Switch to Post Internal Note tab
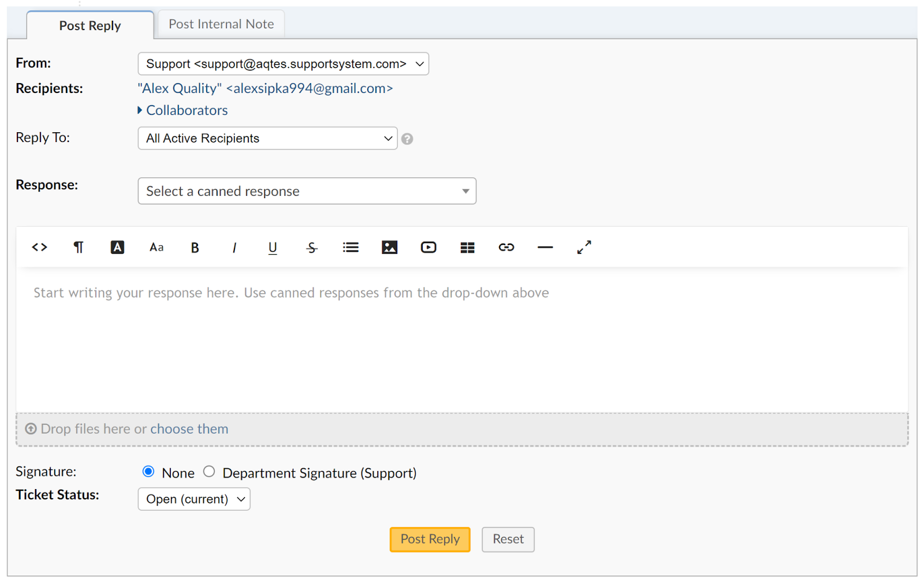The height and width of the screenshot is (586, 924). (x=221, y=24)
